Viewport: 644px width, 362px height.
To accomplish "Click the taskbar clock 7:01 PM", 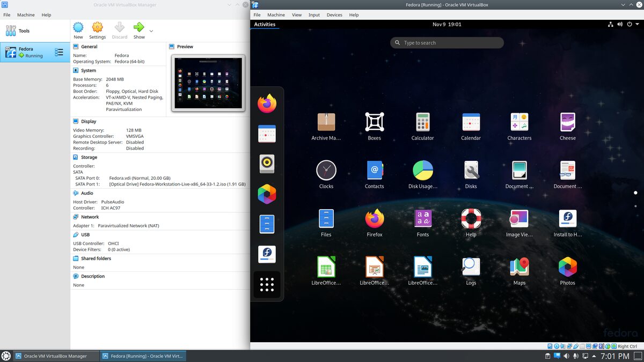I will tap(615, 356).
